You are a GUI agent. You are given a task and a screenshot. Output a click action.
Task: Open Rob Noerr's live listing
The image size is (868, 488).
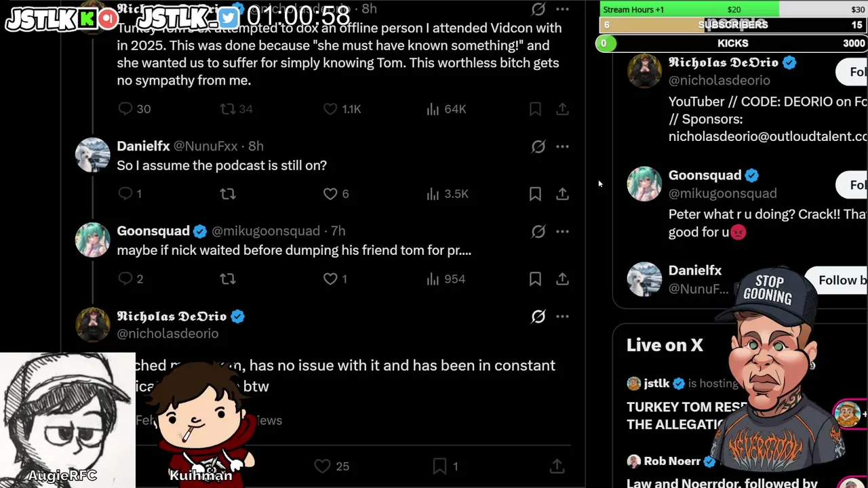click(x=672, y=461)
